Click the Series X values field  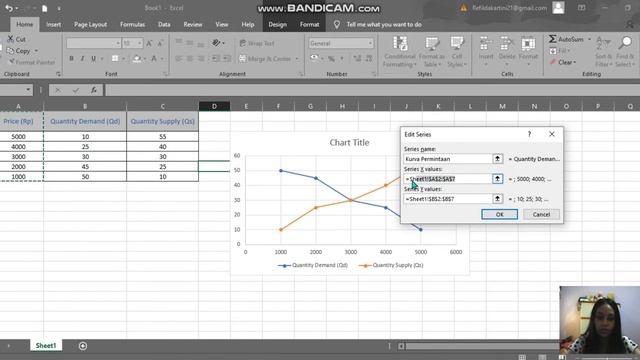pos(448,179)
